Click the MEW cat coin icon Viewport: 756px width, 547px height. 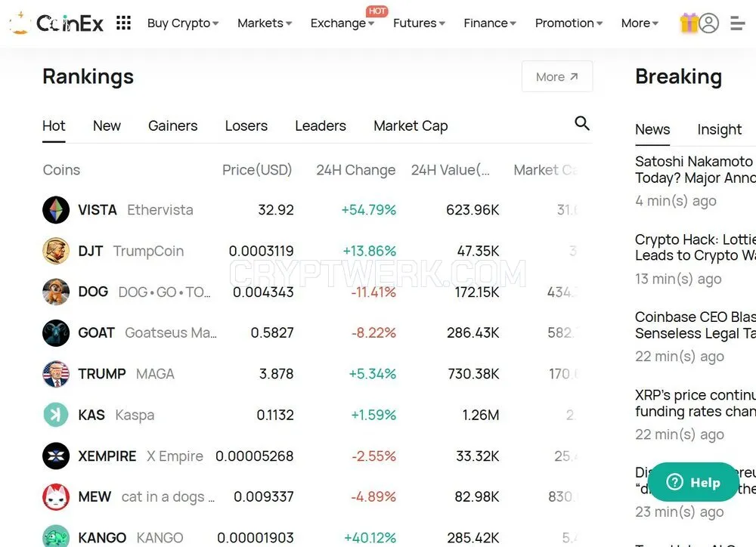pos(56,497)
